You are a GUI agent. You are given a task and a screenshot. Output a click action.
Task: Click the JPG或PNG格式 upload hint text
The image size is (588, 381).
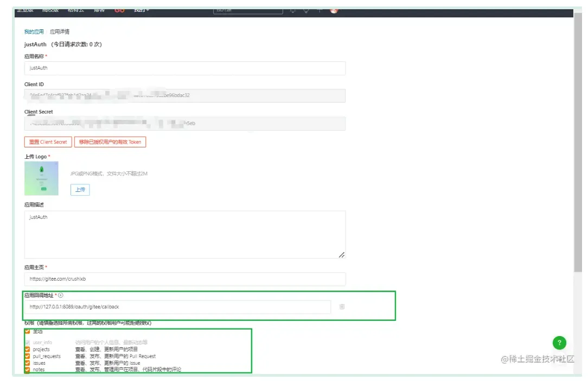tap(108, 173)
